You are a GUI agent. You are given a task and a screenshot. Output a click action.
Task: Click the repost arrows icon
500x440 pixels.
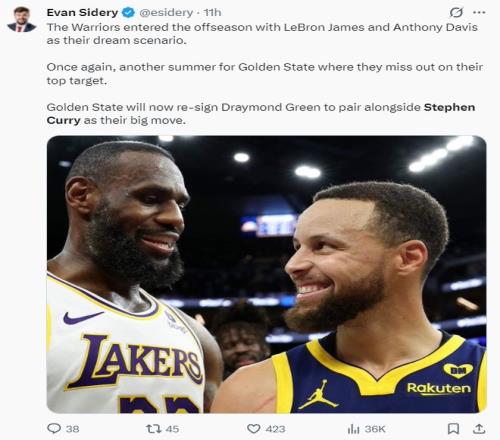pyautogui.click(x=154, y=429)
